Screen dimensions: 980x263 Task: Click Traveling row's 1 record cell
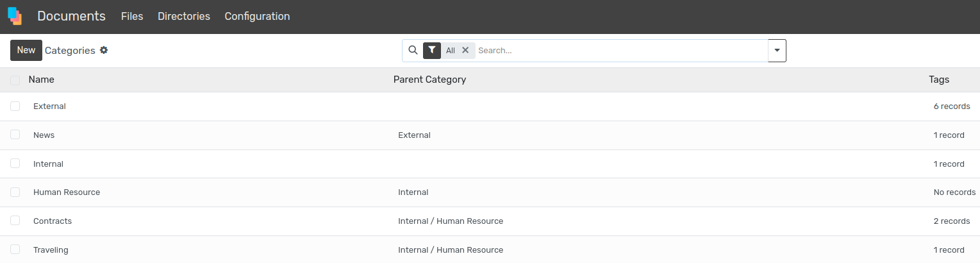pyautogui.click(x=949, y=250)
